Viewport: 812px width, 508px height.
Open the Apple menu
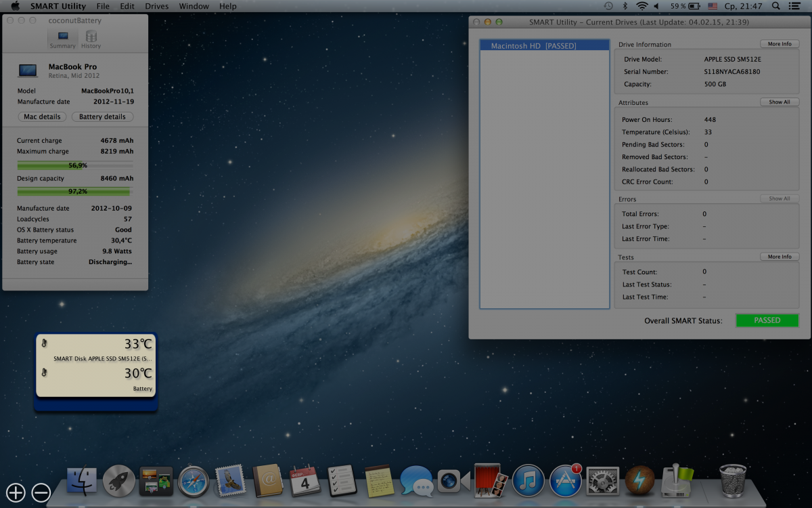[x=15, y=6]
